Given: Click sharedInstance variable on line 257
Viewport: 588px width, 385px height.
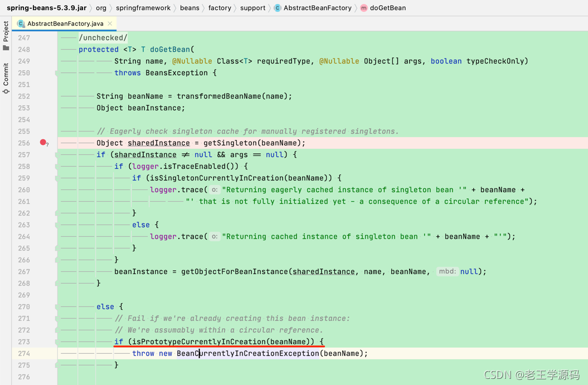Looking at the screenshot, I should (145, 154).
